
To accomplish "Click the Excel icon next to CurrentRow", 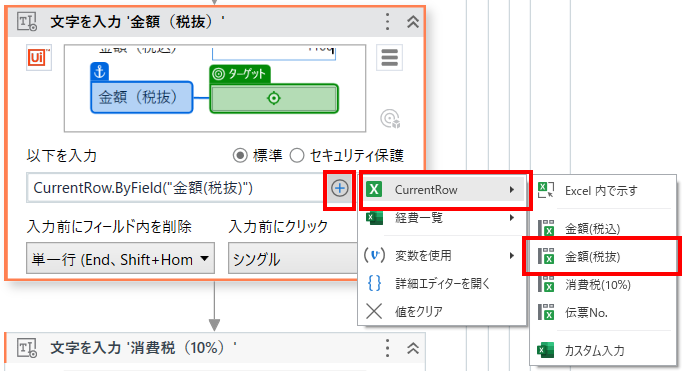I will tap(374, 190).
